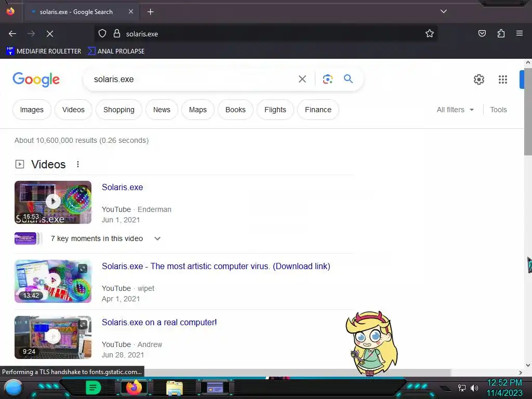
Task: Clear the Google search box text
Action: (302, 79)
